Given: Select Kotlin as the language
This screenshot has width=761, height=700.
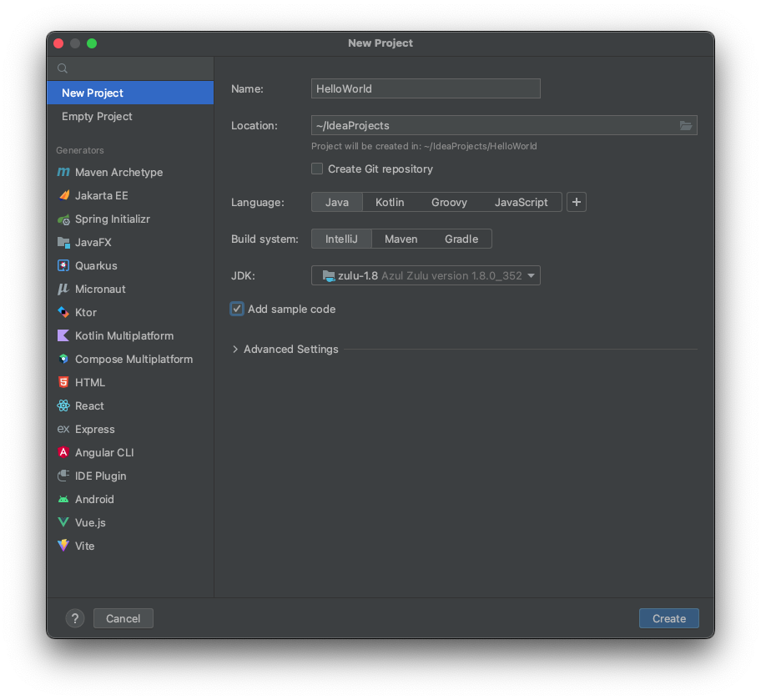Looking at the screenshot, I should (390, 203).
